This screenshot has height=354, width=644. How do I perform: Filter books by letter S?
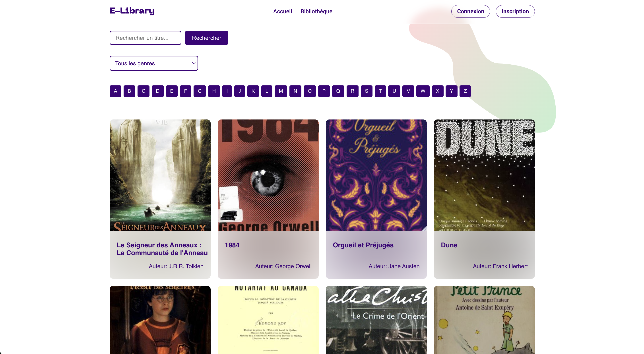tap(367, 91)
